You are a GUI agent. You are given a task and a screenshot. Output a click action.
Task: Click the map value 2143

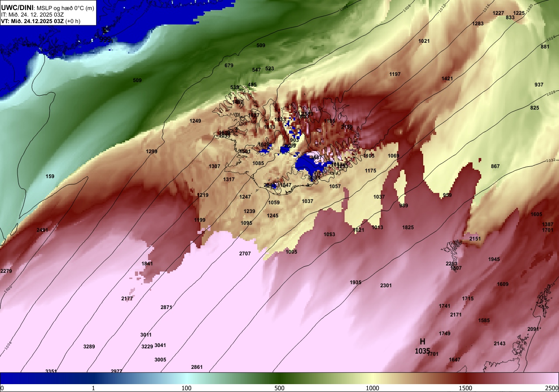[500, 344]
